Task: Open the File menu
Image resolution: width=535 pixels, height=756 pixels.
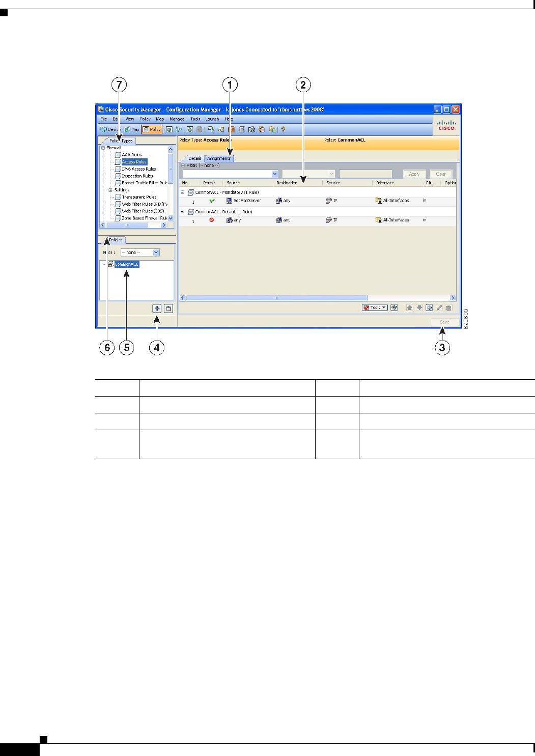Action: pyautogui.click(x=104, y=119)
